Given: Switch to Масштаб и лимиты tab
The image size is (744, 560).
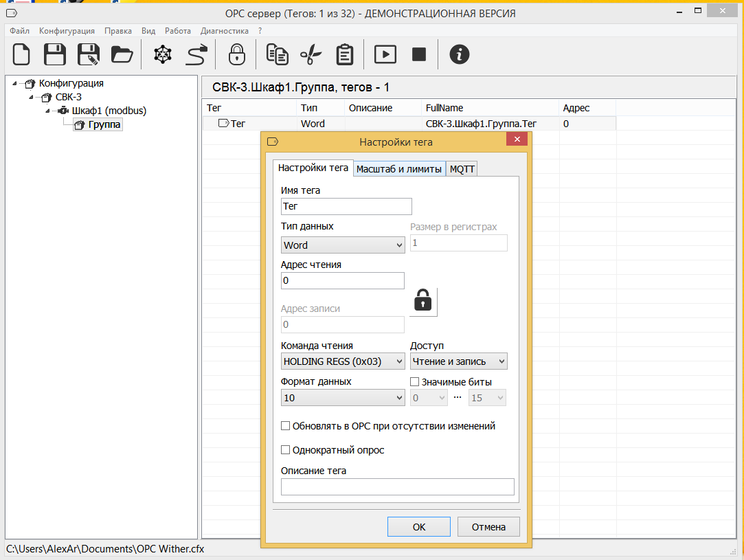Looking at the screenshot, I should (x=399, y=169).
